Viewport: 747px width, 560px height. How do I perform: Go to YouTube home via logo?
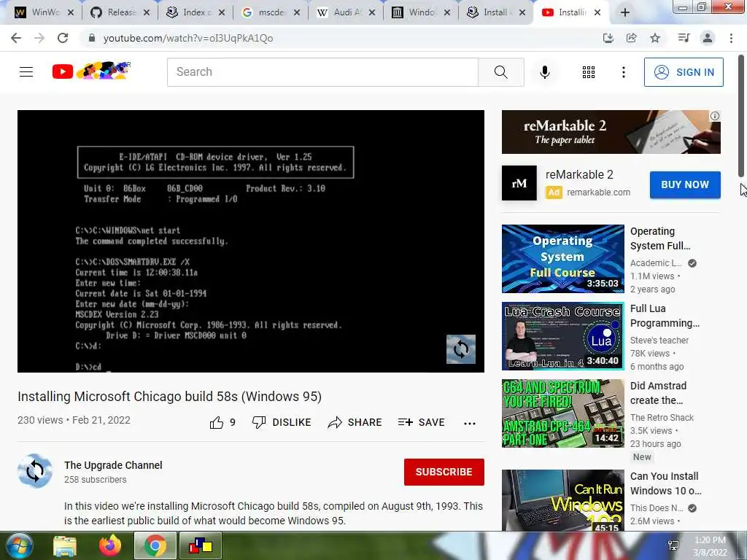click(91, 71)
